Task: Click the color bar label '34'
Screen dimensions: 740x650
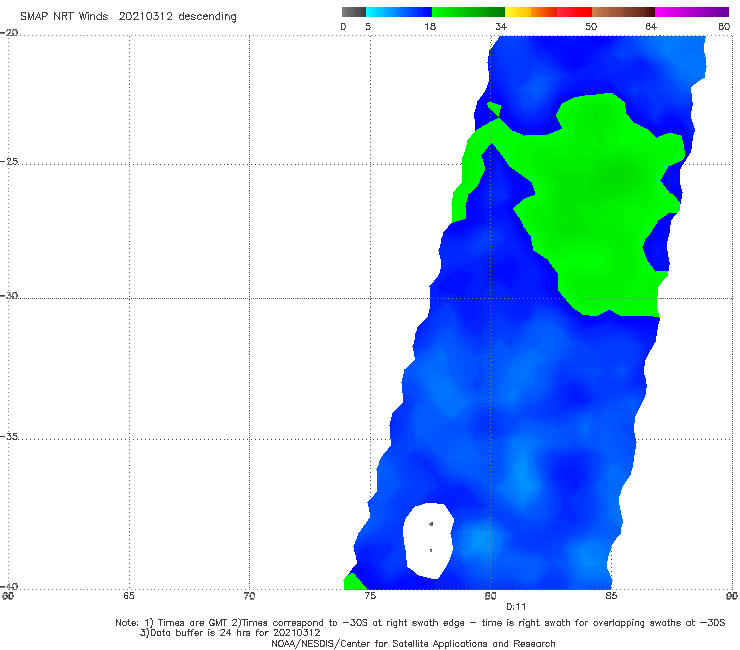Action: 501,26
